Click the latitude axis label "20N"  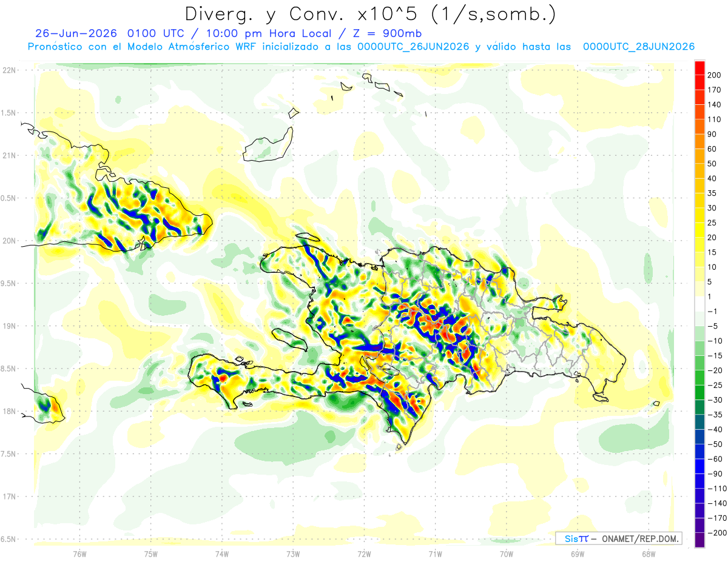click(x=9, y=241)
